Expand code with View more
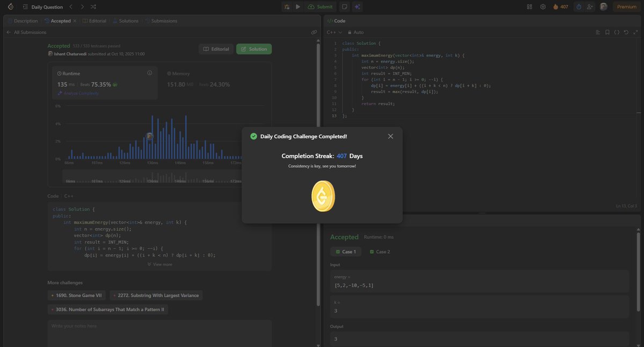 point(160,264)
